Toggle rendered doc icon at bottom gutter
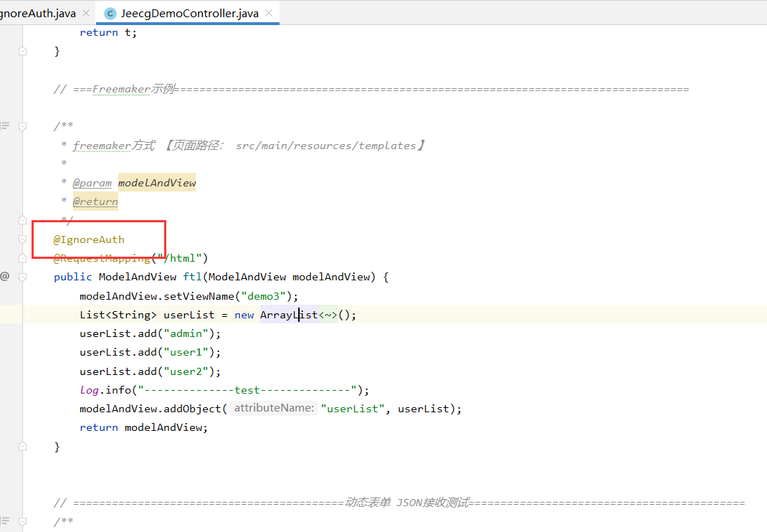 5,521
